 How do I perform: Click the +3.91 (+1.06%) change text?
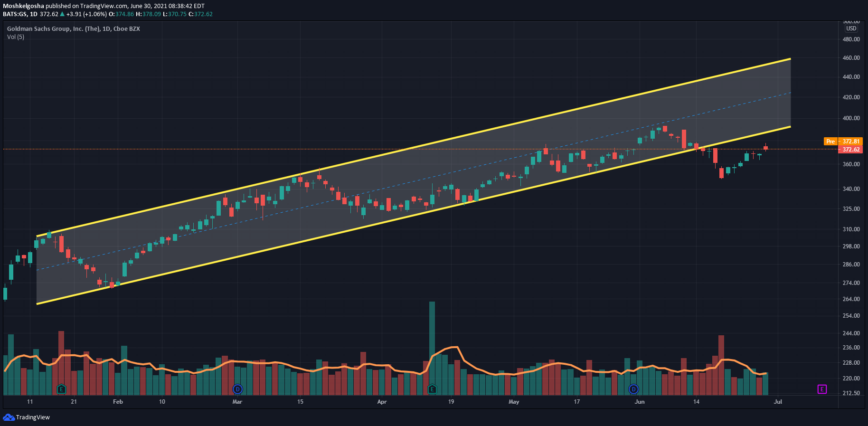(86, 14)
